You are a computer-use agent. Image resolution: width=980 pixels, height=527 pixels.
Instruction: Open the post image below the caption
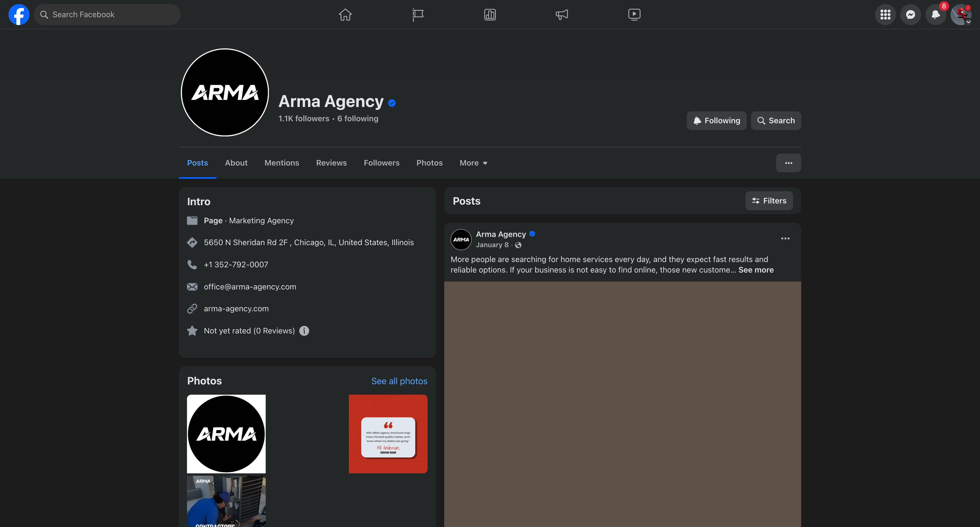[622, 404]
